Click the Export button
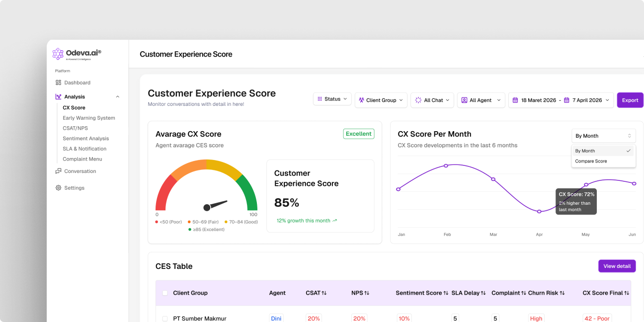Screen dimensions: 644x322 [x=630, y=100]
